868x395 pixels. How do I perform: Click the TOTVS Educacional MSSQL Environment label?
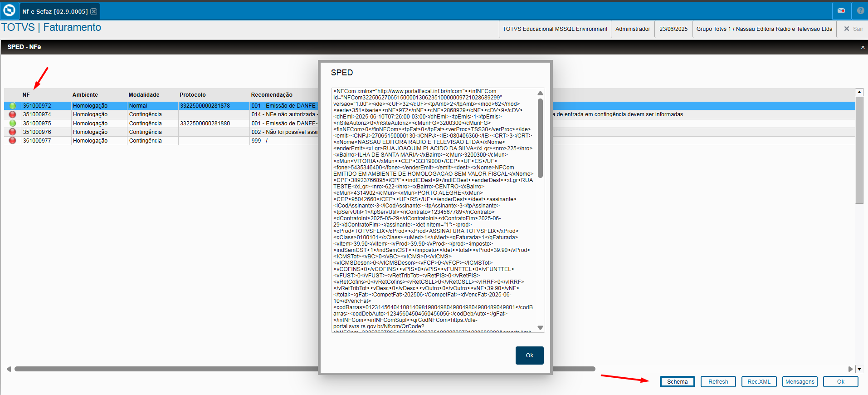point(555,29)
